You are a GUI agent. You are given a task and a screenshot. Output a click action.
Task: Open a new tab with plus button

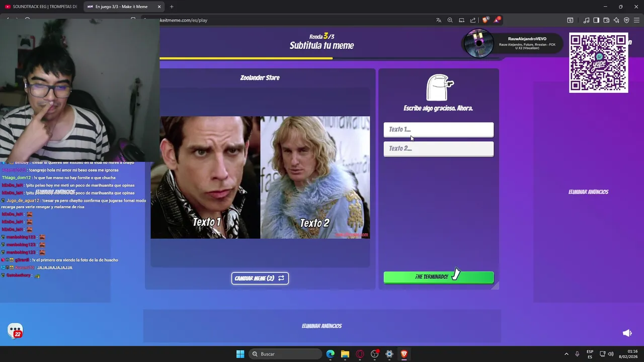[172, 7]
